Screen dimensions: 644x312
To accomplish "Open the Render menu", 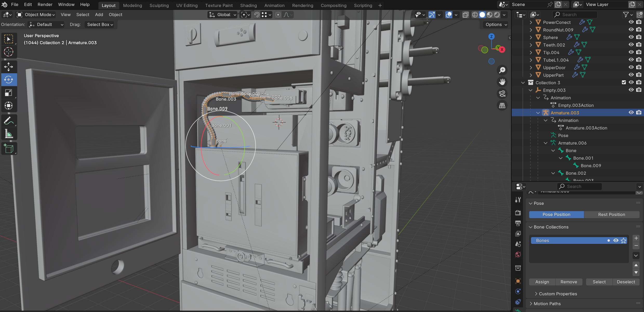I will tap(45, 4).
